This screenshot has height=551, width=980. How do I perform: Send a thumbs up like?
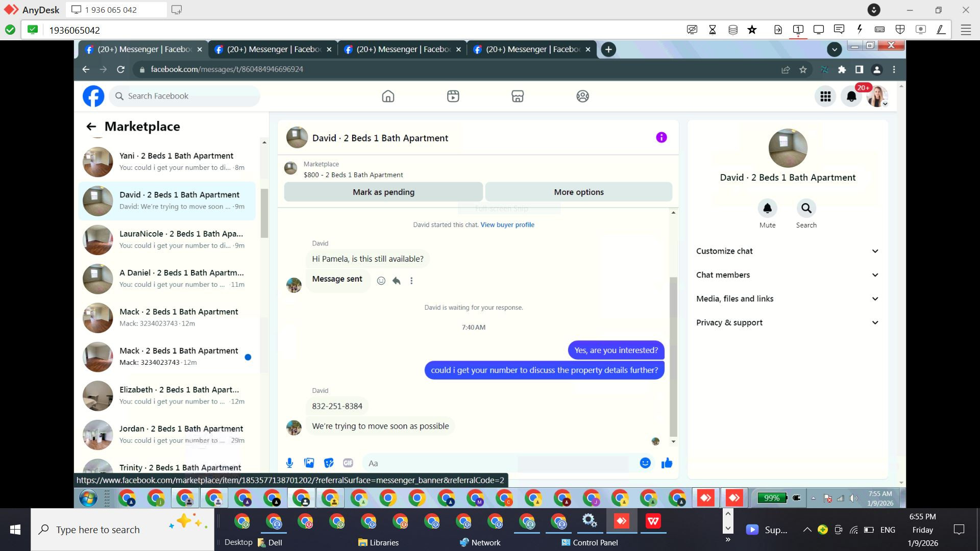point(667,463)
